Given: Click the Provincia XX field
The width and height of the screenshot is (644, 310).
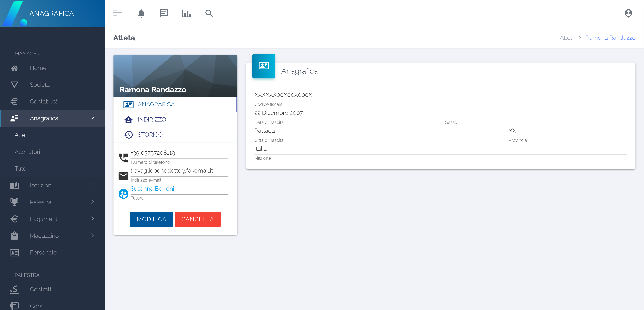Looking at the screenshot, I should point(568,131).
